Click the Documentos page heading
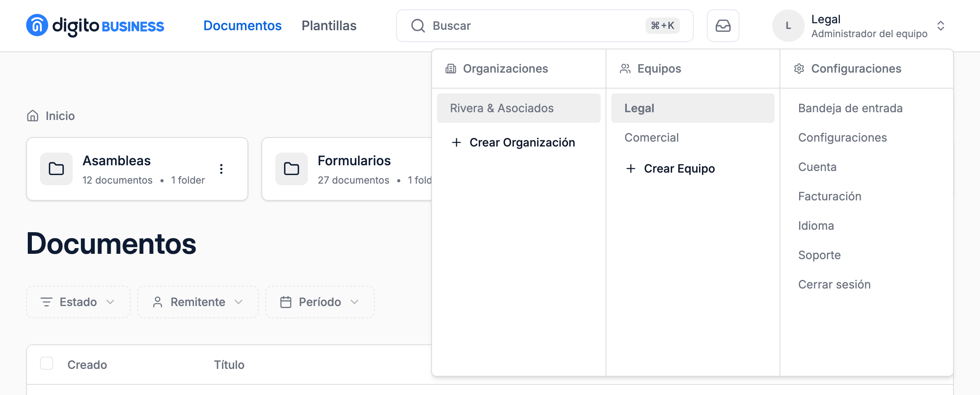Viewport: 980px width, 395px height. click(111, 244)
